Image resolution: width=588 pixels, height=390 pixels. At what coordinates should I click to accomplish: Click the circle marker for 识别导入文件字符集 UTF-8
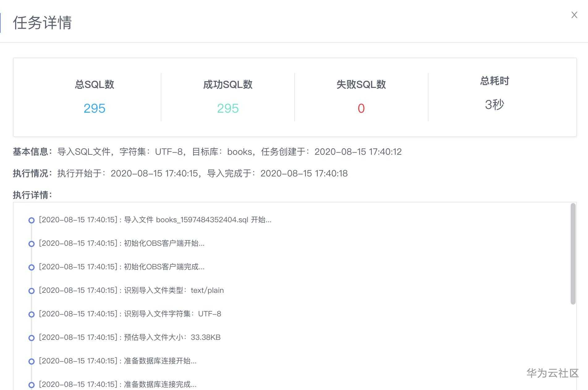click(x=31, y=314)
